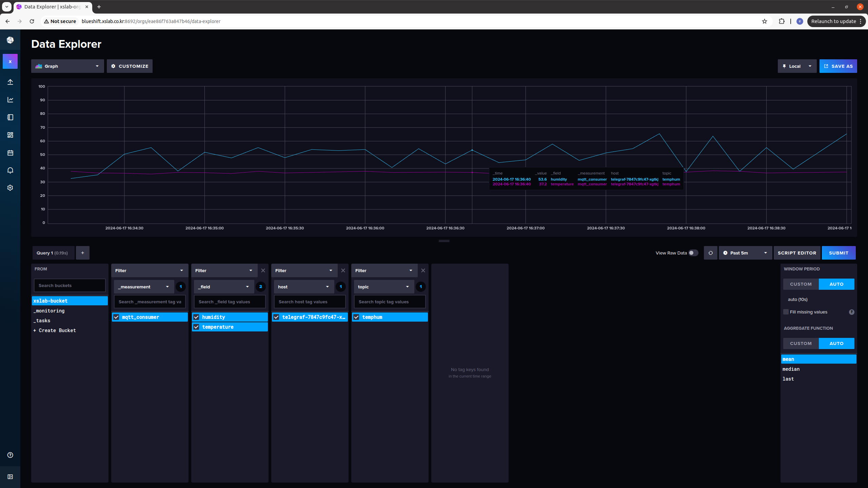
Task: Open the InfluxDB logo home icon
Action: click(10, 40)
